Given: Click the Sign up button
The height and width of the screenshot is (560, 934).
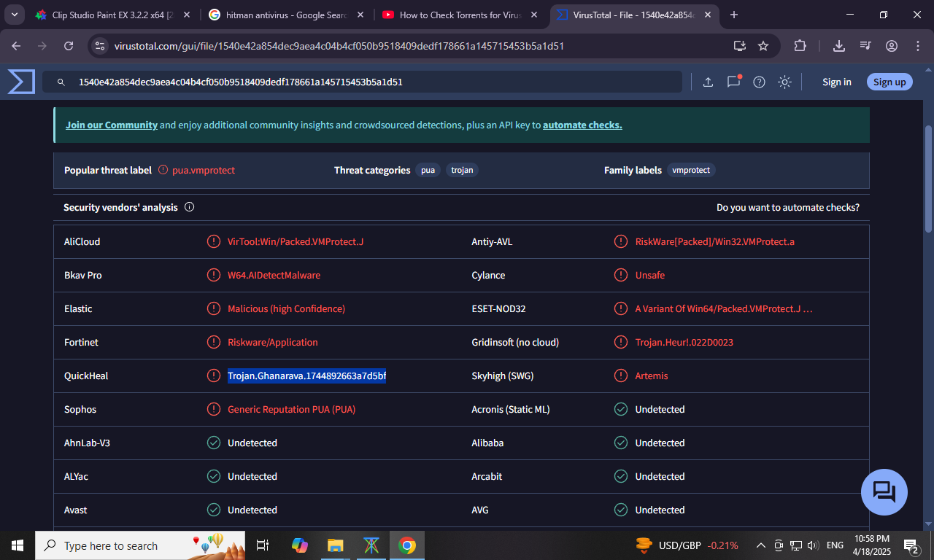Looking at the screenshot, I should point(889,82).
